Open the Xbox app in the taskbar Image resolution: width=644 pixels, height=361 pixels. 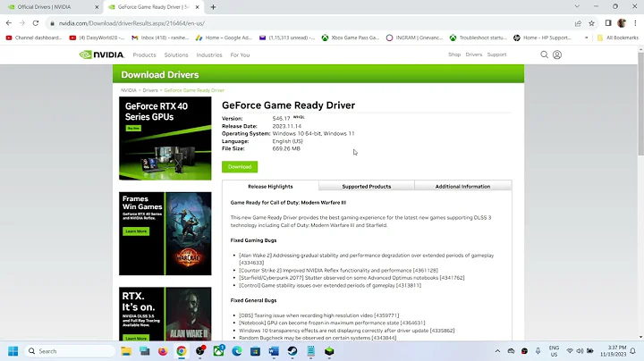pyautogui.click(x=218, y=351)
